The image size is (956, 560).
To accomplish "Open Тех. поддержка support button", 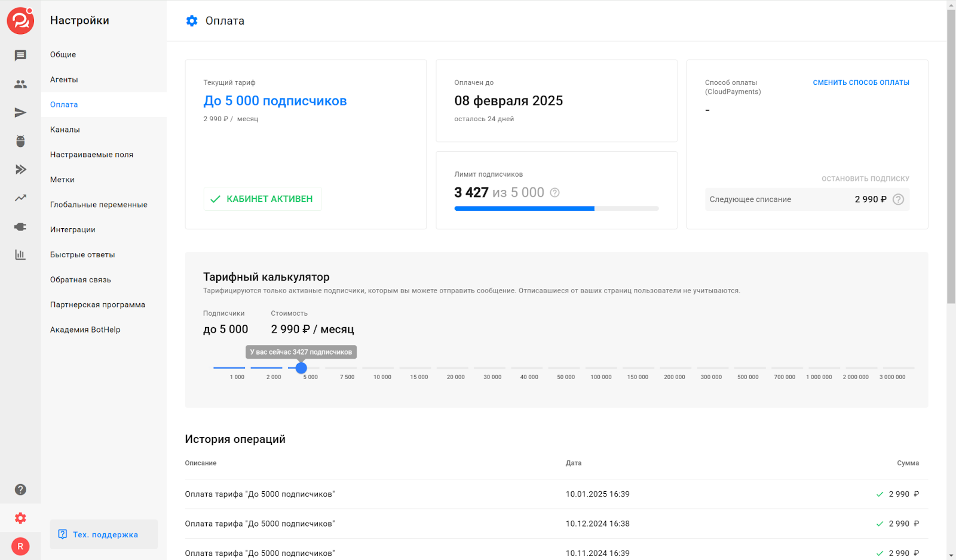I will coord(104,534).
